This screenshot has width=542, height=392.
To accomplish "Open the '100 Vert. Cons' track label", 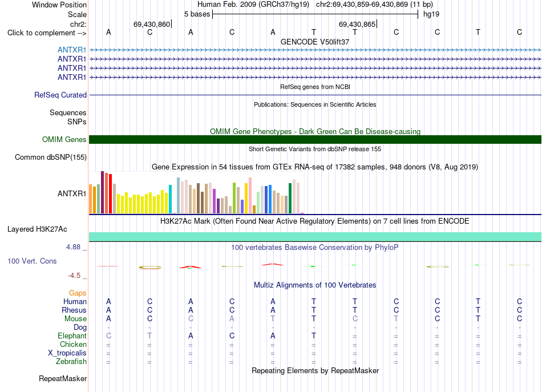I will [32, 261].
